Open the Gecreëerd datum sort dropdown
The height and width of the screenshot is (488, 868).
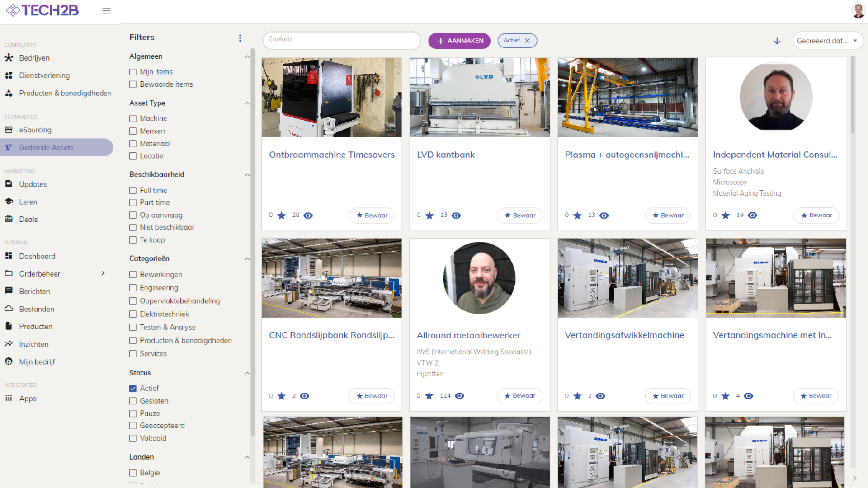coord(827,41)
